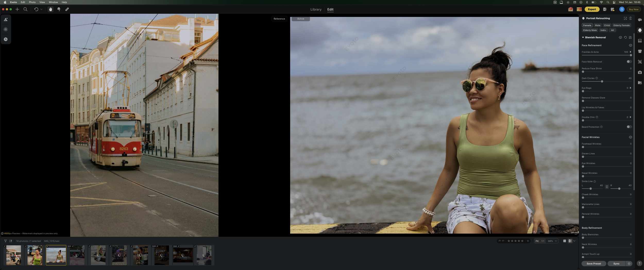Open the Mask striped circle icon

pyautogui.click(x=6, y=29)
